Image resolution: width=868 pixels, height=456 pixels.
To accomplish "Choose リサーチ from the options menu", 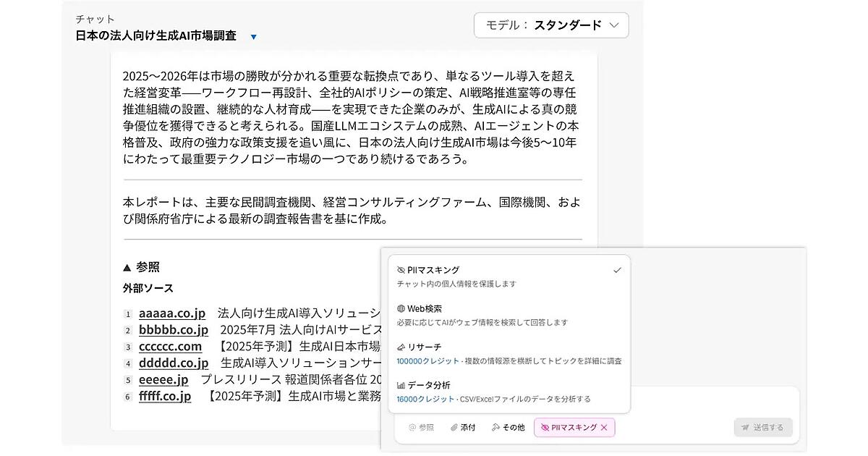I will (509, 353).
